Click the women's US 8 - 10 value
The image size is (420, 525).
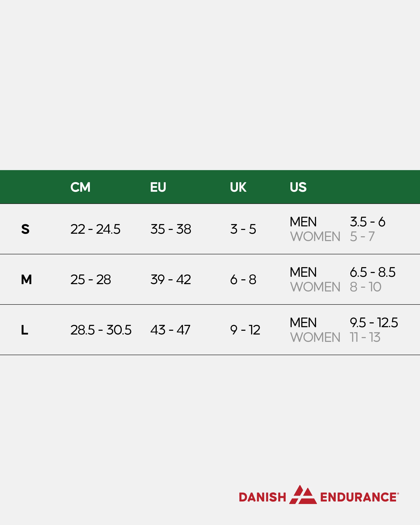(x=365, y=287)
